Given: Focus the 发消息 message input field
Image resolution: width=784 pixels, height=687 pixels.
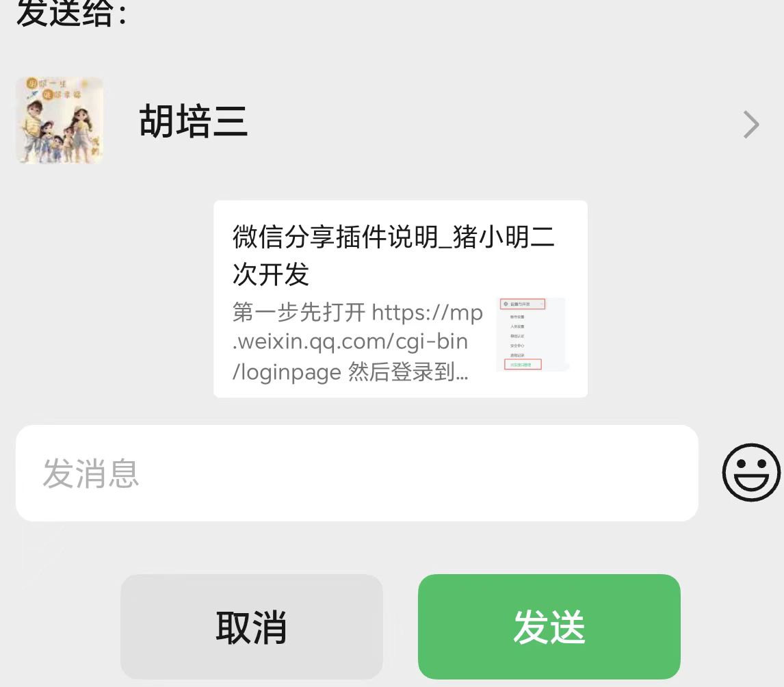Looking at the screenshot, I should pos(357,473).
